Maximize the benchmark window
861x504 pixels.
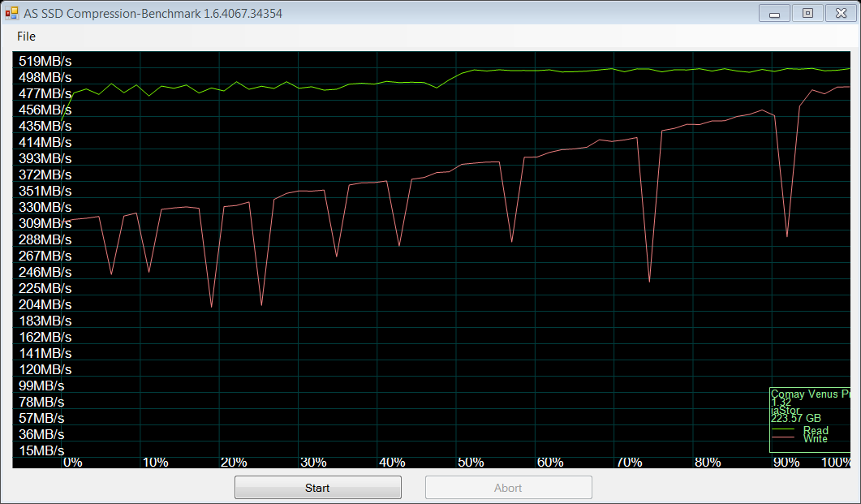(807, 13)
